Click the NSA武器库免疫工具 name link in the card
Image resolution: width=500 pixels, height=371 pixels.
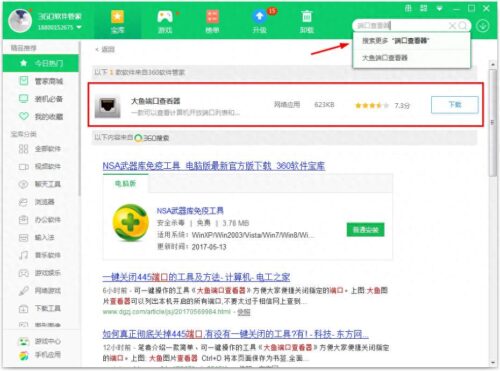190,211
